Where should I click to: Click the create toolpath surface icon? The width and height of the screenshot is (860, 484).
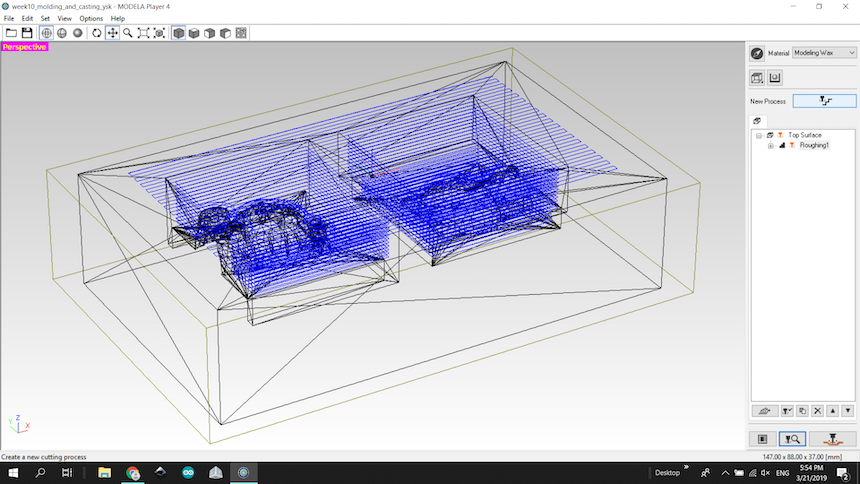tap(764, 411)
